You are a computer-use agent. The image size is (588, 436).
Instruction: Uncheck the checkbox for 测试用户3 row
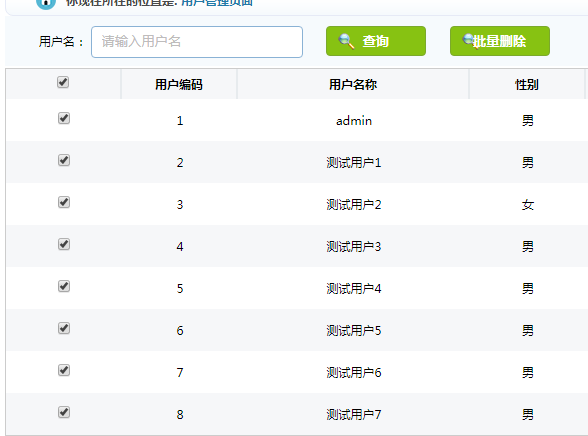pos(64,244)
